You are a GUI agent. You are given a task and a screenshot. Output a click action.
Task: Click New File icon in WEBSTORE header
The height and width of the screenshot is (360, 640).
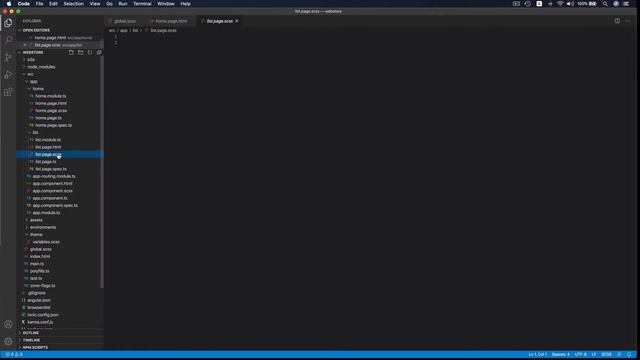(x=71, y=52)
